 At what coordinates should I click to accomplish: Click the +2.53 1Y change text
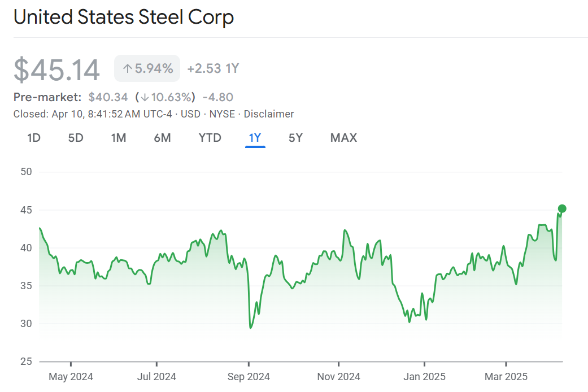213,69
